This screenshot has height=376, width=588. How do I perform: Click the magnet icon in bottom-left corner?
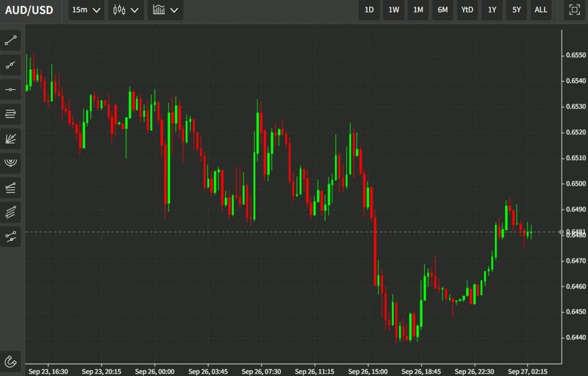pyautogui.click(x=11, y=362)
